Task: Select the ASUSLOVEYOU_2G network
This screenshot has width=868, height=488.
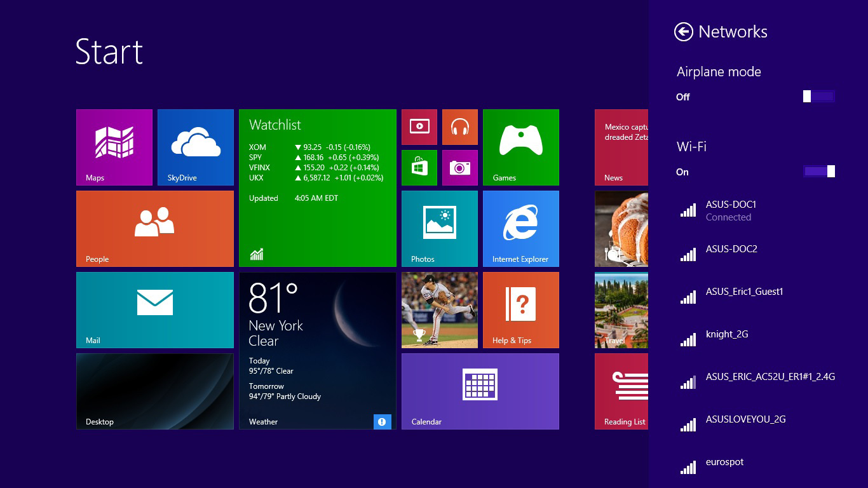Action: (759, 423)
